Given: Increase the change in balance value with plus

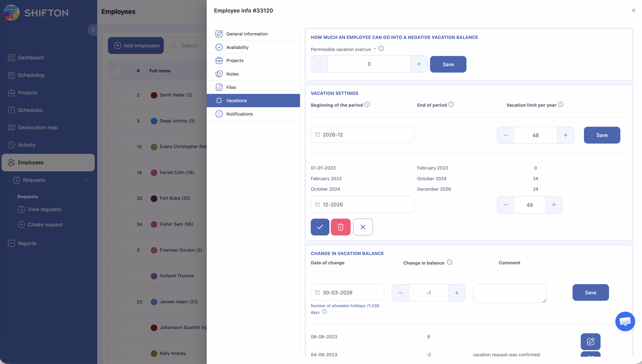Looking at the screenshot, I should pos(456,293).
